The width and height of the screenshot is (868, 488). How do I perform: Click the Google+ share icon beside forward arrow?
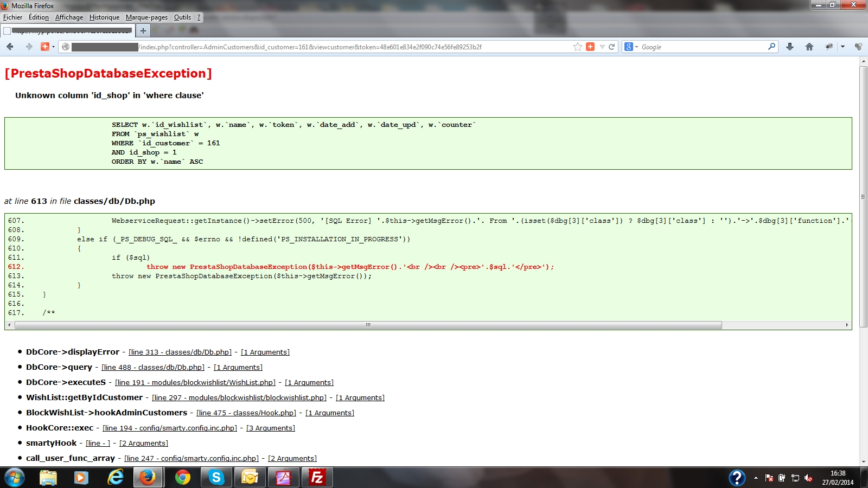coord(45,47)
